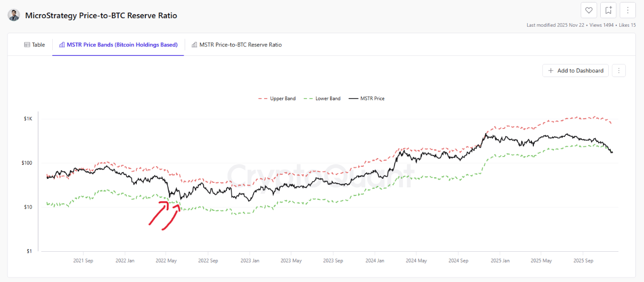Switch to the Table tab

pos(35,45)
